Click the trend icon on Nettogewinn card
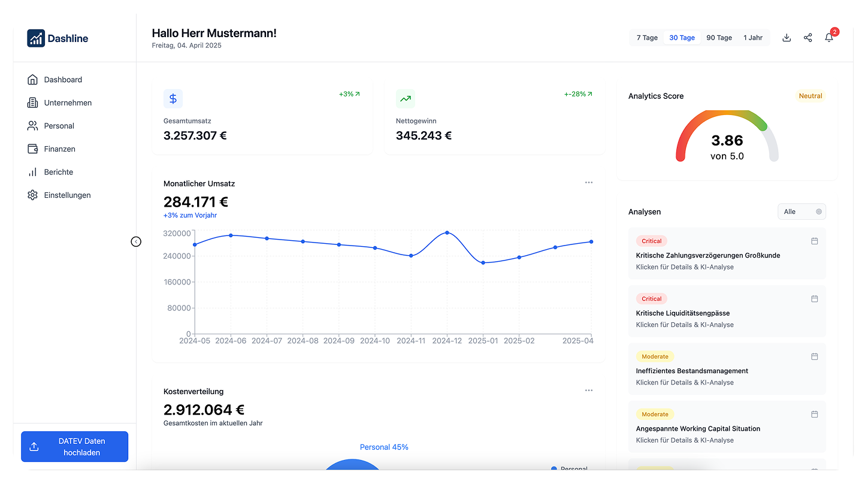The image size is (868, 478). pyautogui.click(x=406, y=99)
